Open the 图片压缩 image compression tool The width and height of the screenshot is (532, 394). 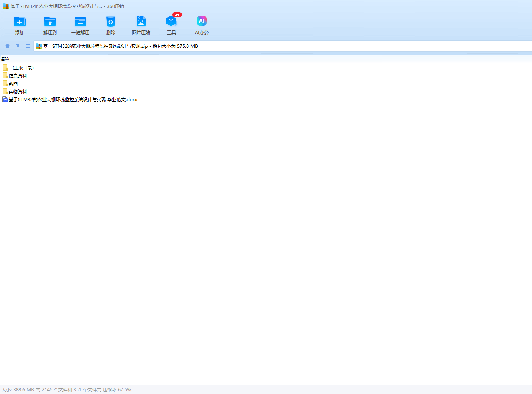click(141, 25)
